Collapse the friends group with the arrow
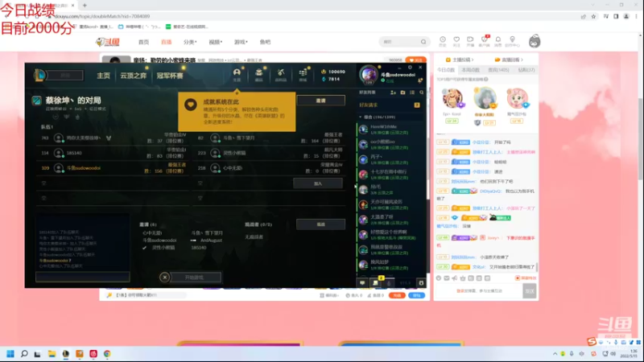Screen dimensions: 644x362 pyautogui.click(x=361, y=117)
